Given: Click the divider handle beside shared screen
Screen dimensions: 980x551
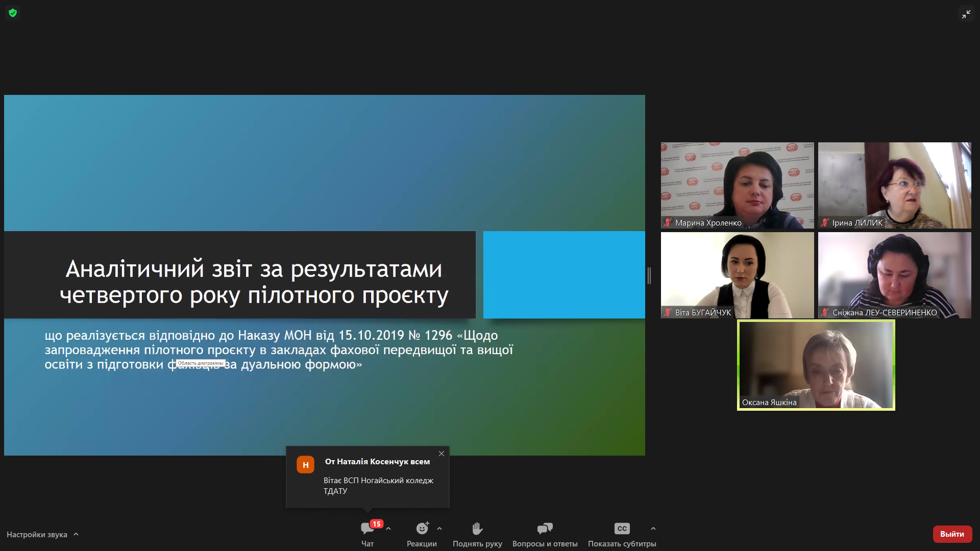Looking at the screenshot, I should pyautogui.click(x=649, y=275).
